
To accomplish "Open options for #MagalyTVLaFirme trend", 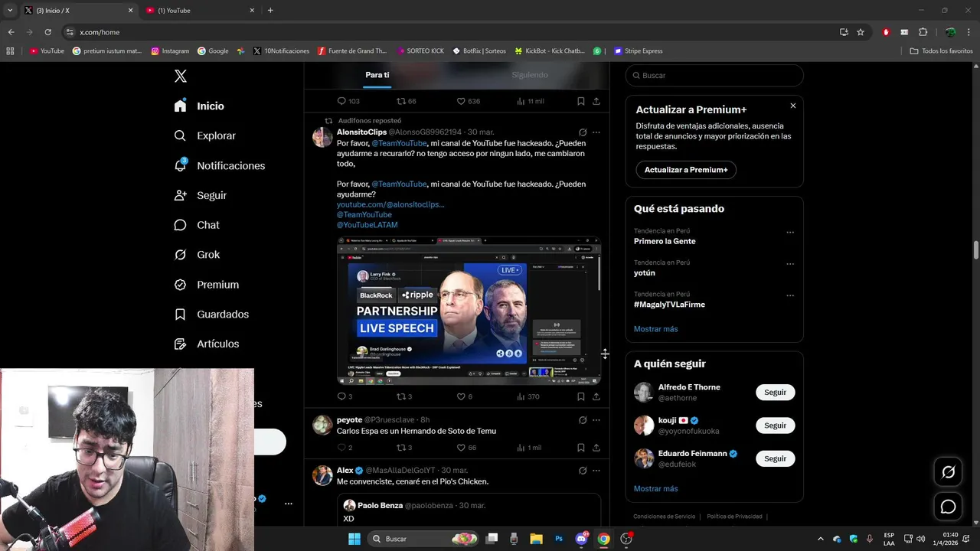I will click(x=790, y=295).
